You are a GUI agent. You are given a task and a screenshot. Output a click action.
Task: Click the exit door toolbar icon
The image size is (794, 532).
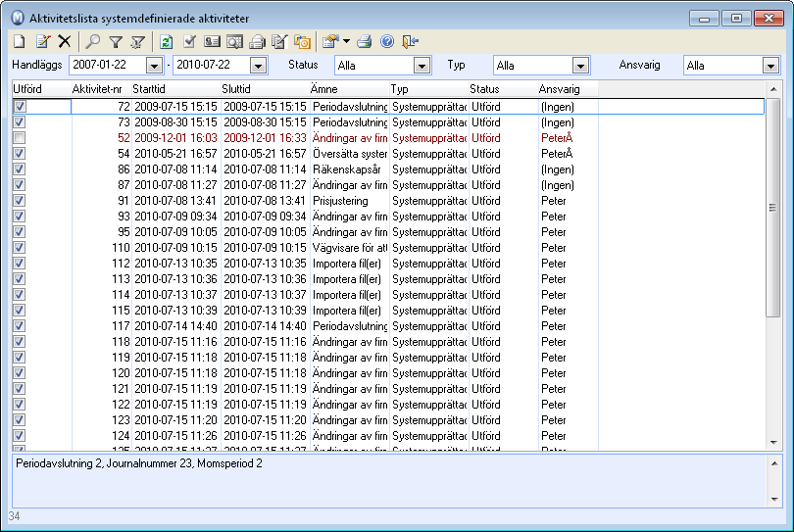click(410, 41)
